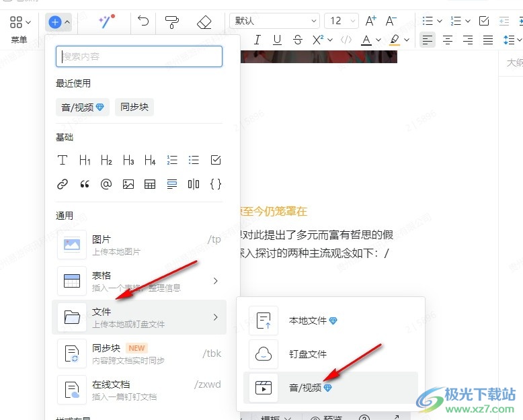
Task: Insert code block braces icon
Action: pyautogui.click(x=216, y=184)
